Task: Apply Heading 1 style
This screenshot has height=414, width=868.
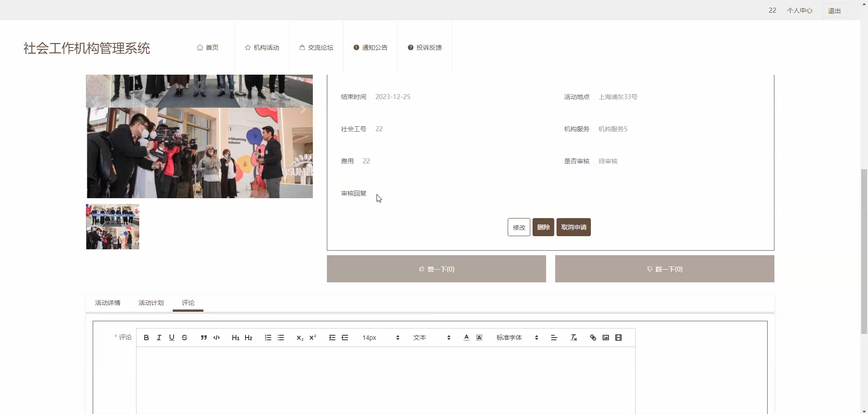Action: click(236, 338)
